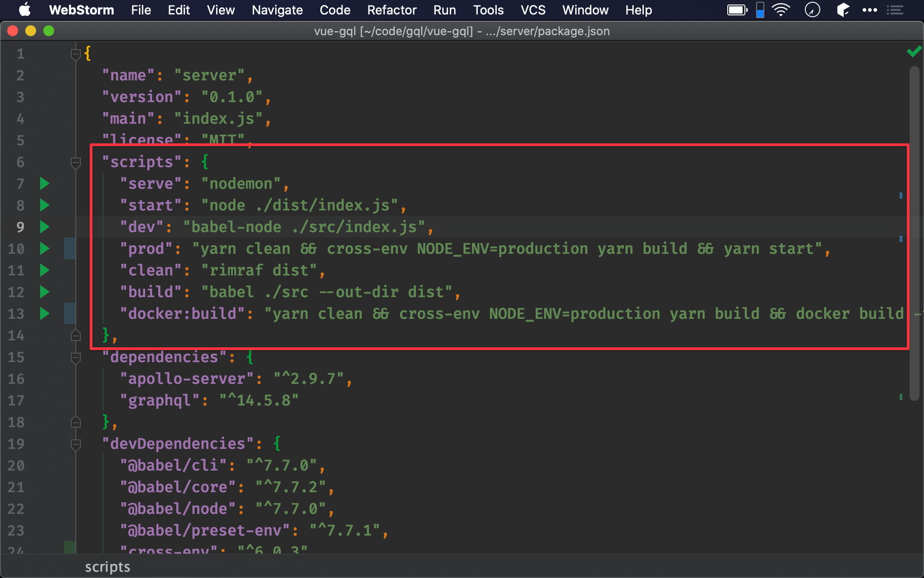Click the "rimraf dist" string

click(259, 270)
